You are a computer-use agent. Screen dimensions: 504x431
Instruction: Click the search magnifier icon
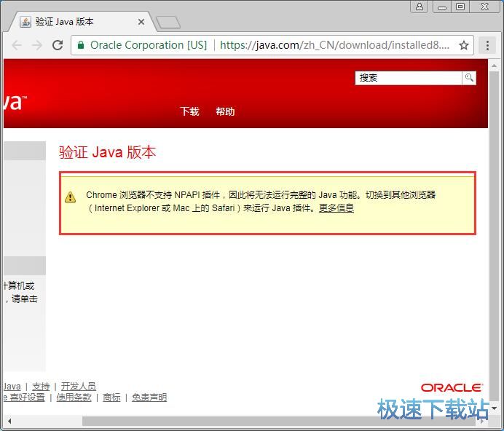[x=469, y=78]
